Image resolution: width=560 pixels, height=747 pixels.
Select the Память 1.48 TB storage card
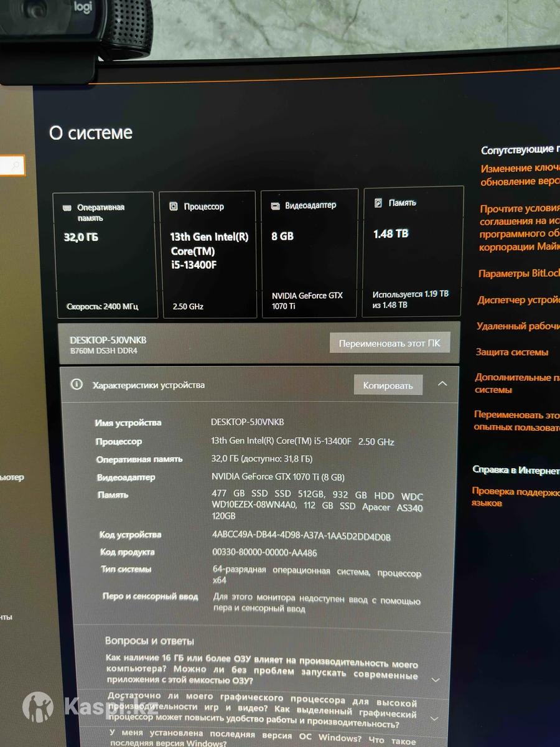(x=413, y=251)
